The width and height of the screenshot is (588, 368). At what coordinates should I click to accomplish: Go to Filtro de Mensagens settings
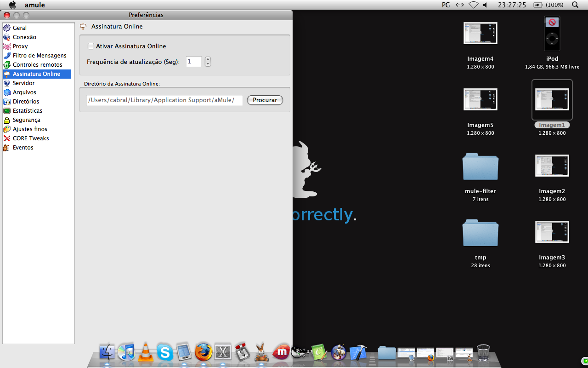click(39, 56)
